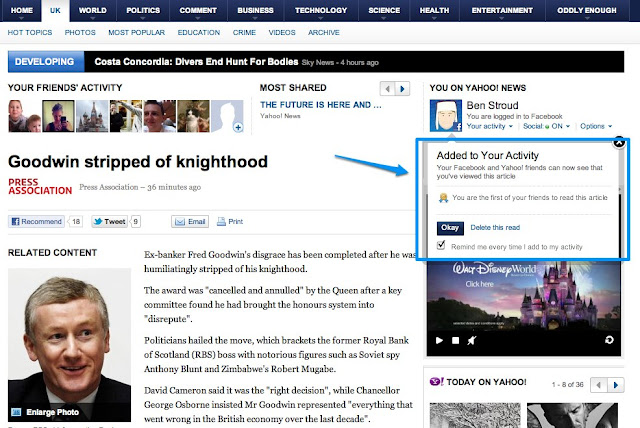Click the friend avatar showing cathedral
640x428 pixels.
tap(92, 116)
